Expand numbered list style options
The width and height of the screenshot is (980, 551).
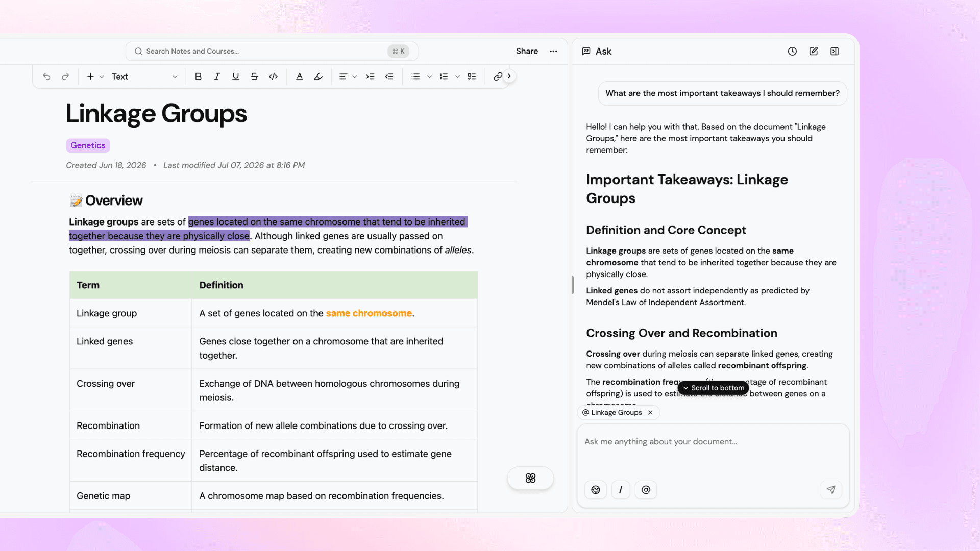click(457, 77)
